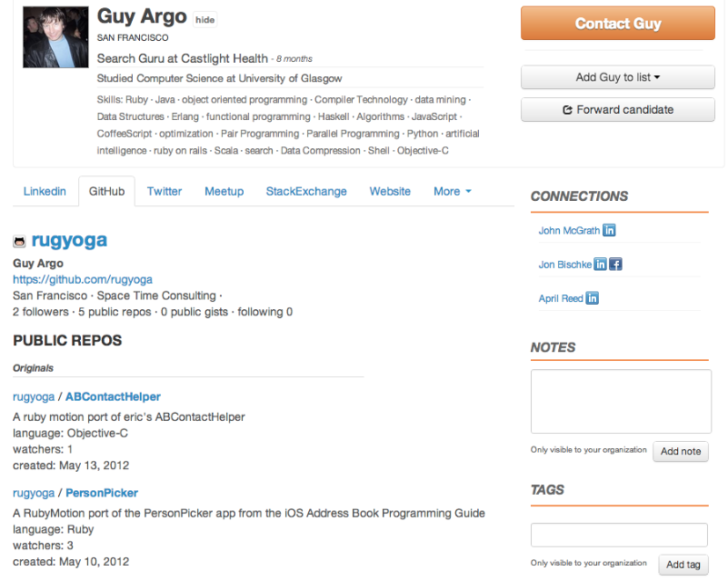Screen dimensions: 728x581
Task: Open the PersonPicker repo link
Action: coord(102,493)
